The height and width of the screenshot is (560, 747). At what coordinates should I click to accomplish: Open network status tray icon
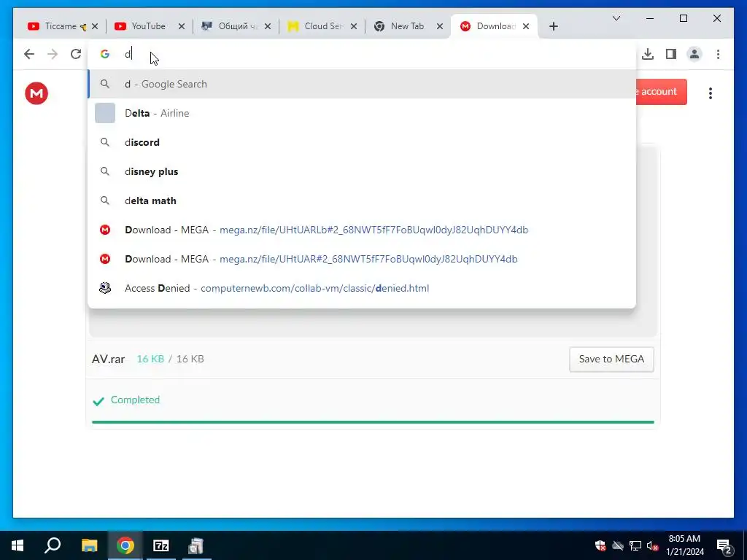[x=635, y=545]
